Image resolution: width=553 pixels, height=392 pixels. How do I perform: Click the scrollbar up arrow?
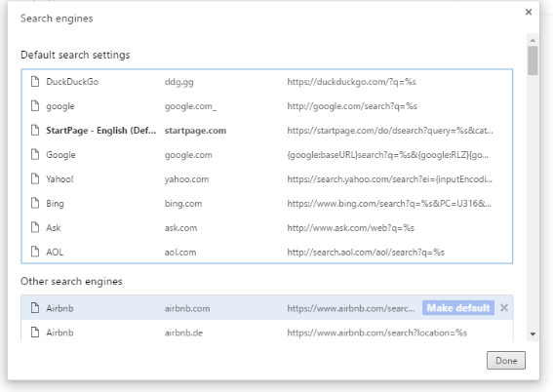pyautogui.click(x=533, y=40)
